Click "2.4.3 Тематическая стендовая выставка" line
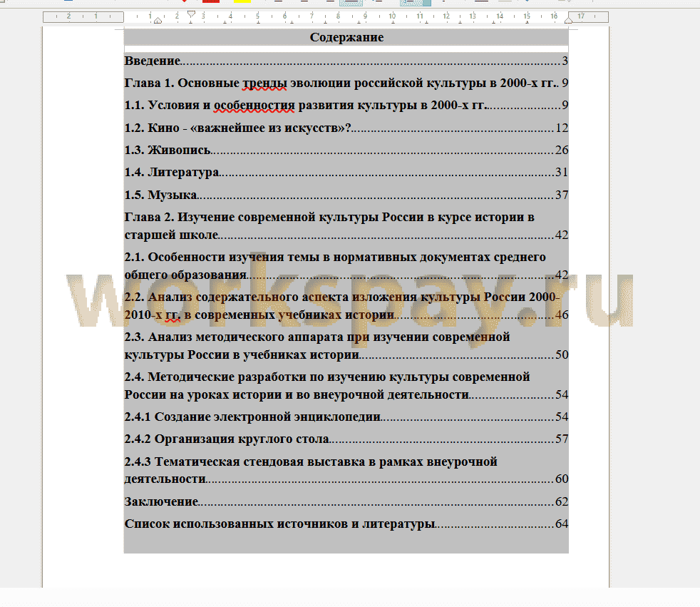This screenshot has height=607, width=700. click(x=311, y=461)
